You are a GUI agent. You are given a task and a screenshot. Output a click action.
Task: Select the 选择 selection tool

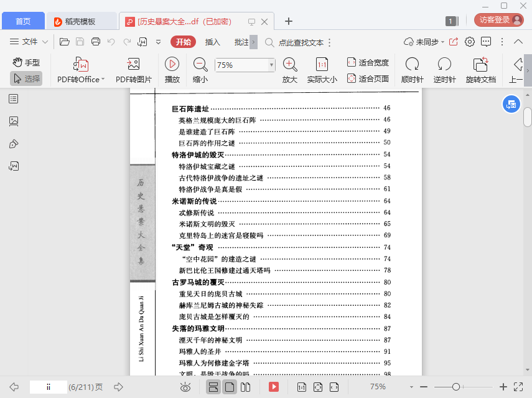26,78
